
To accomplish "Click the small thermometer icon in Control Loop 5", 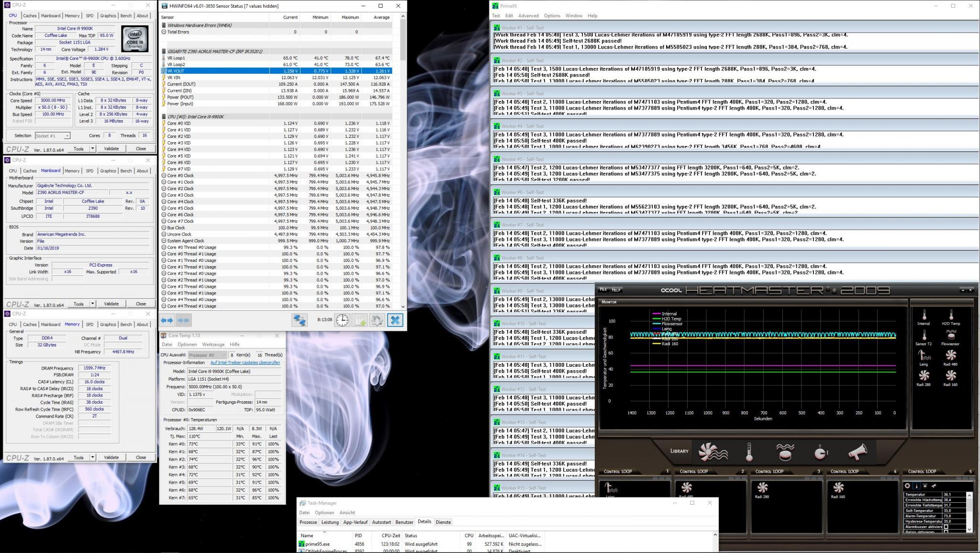I will pos(916,485).
